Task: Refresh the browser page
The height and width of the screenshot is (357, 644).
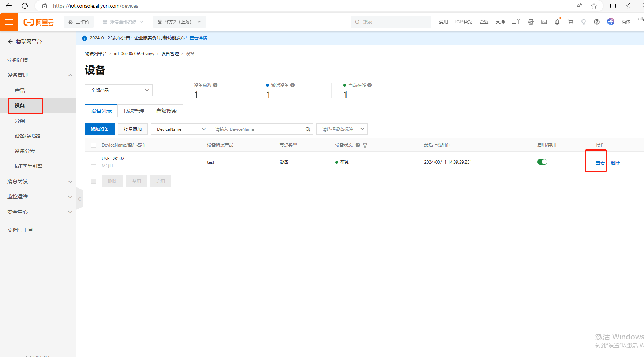Action: pos(25,6)
